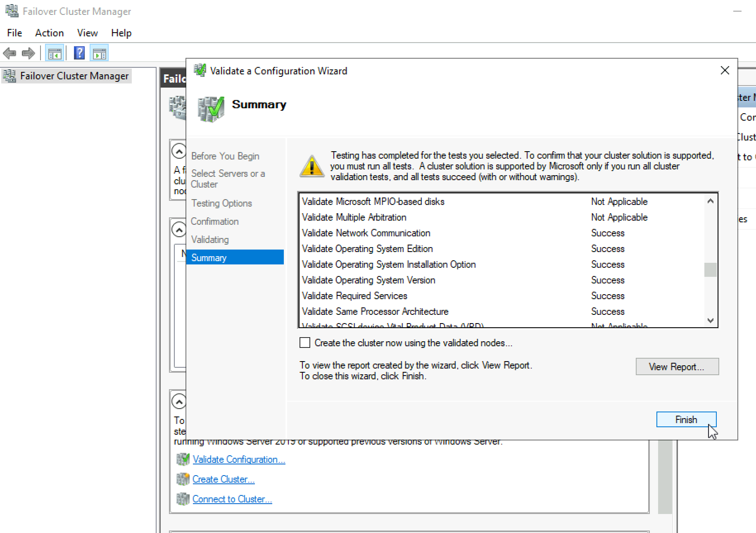Image resolution: width=756 pixels, height=533 pixels.
Task: Minimize the Failover Cluster Manager window
Action: (737, 11)
